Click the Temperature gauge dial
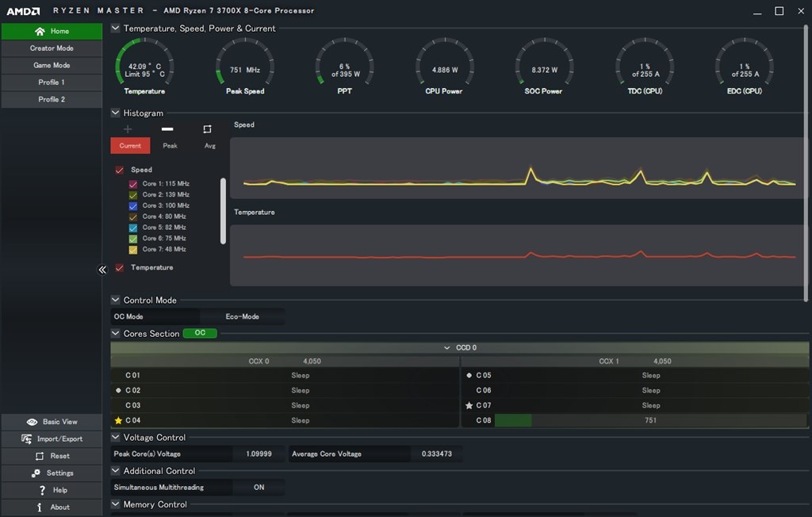The width and height of the screenshot is (812, 517). click(144, 61)
